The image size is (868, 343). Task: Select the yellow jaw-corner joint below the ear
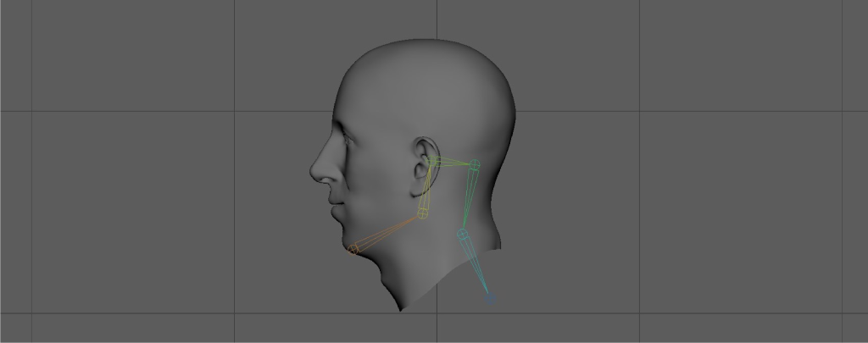coord(422,213)
